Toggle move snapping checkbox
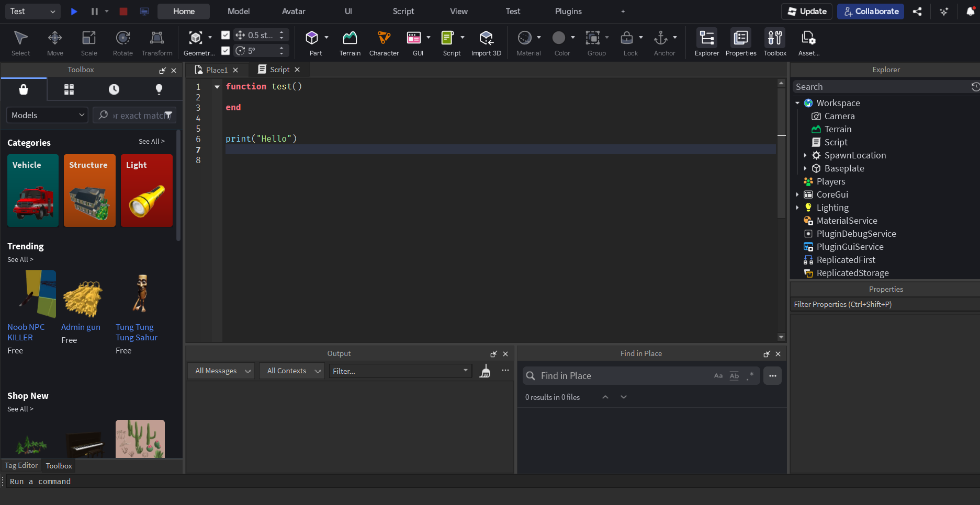 click(x=226, y=35)
